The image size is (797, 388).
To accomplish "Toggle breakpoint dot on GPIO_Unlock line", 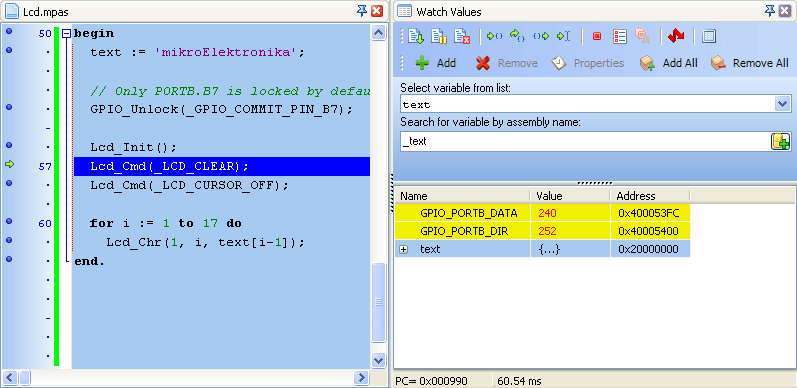I will [x=9, y=107].
